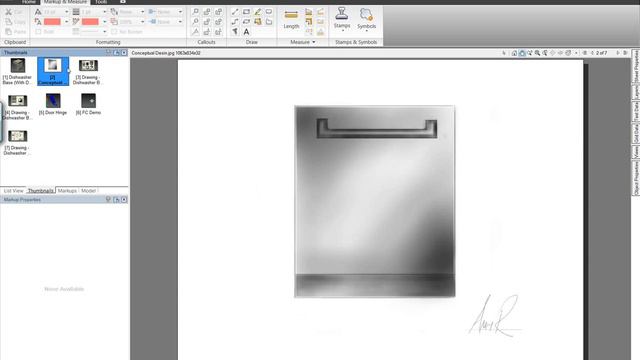This screenshot has height=360, width=640.
Task: Open the font size dropdown
Action: (66, 12)
